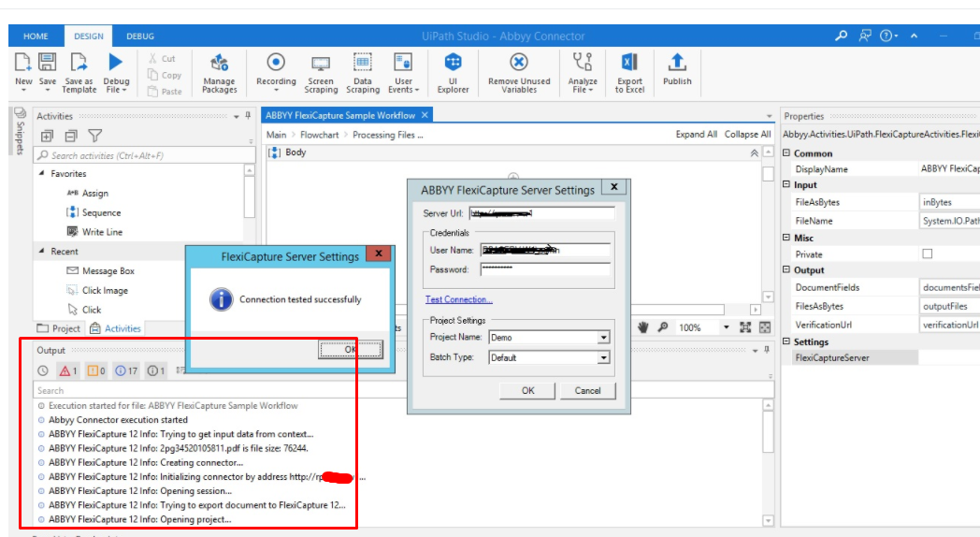This screenshot has height=537, width=980.
Task: Open the Activities panel tab
Action: point(116,328)
